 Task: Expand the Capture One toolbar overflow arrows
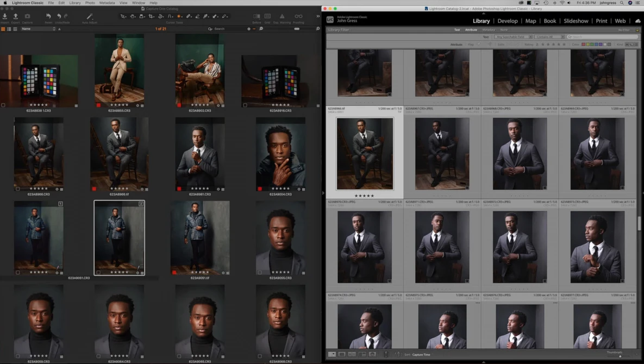[x=318, y=16]
